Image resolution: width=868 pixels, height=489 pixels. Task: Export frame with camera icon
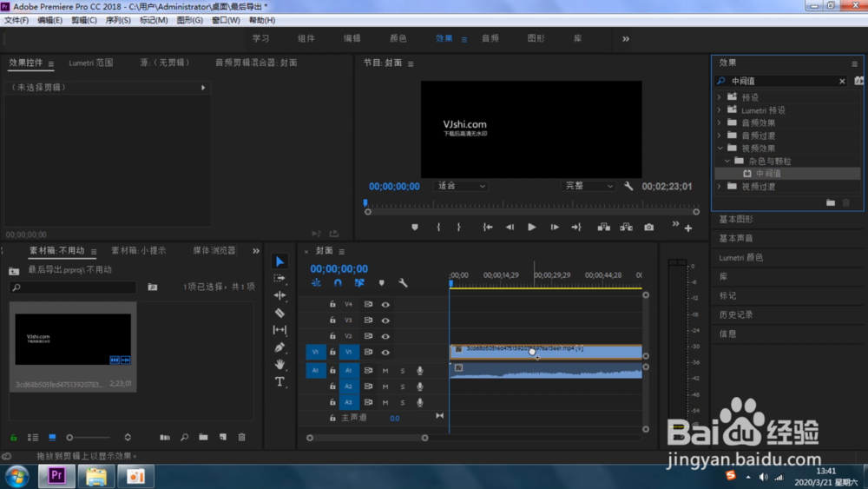pyautogui.click(x=648, y=227)
